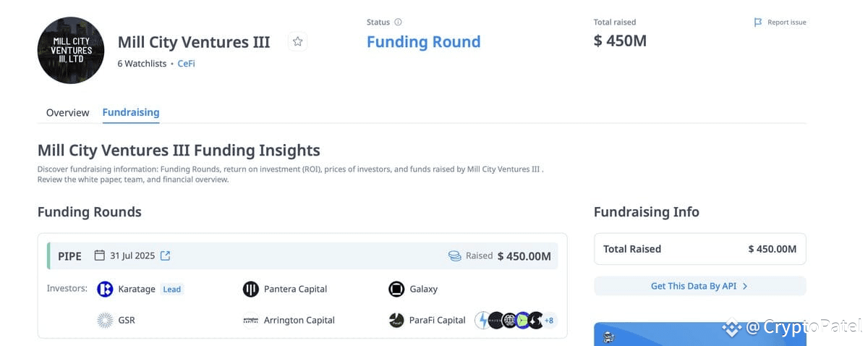Screen dimensions: 868x346
Task: Click the Karatage investor logo
Action: [105, 289]
